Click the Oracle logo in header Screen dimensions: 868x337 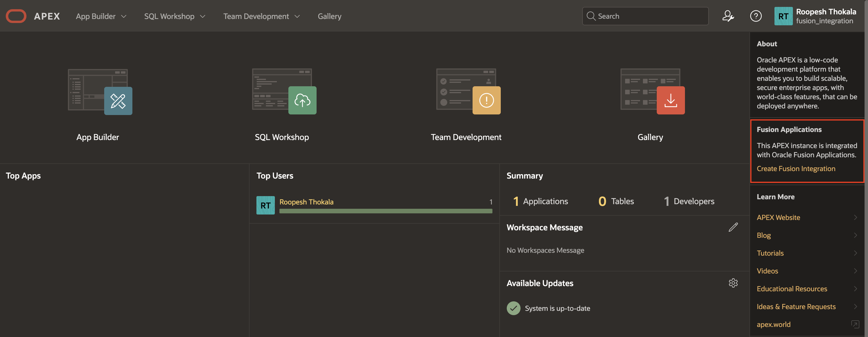tap(16, 16)
